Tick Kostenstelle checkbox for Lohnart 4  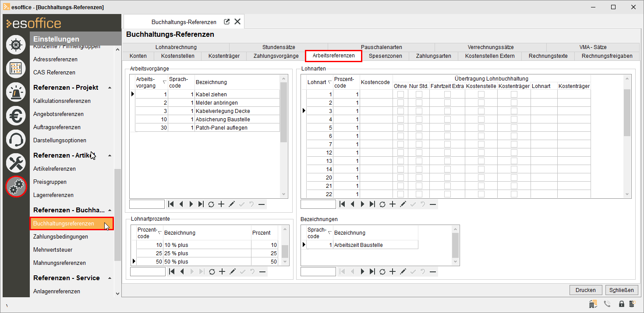pyautogui.click(x=481, y=119)
